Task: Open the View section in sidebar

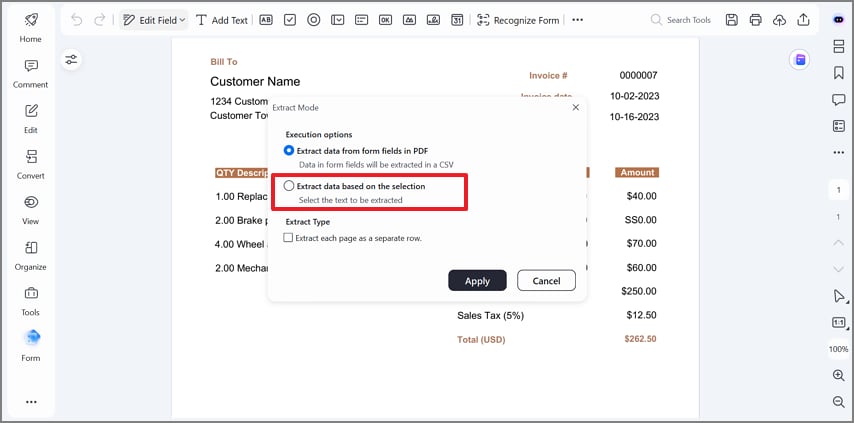Action: 30,210
